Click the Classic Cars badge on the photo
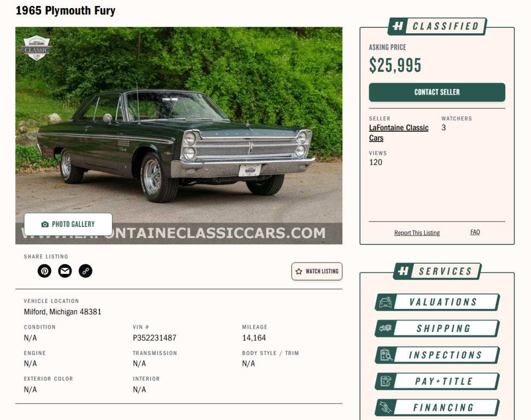Viewport: 531px width, 420px height. [x=36, y=49]
